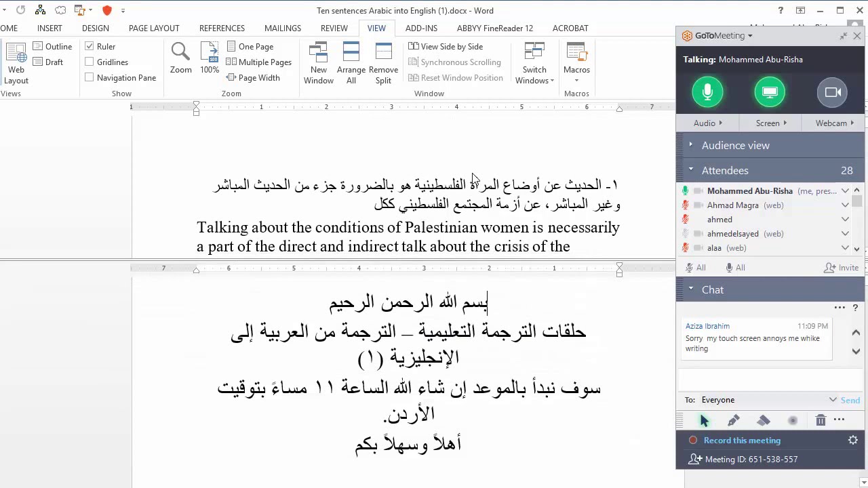Click the shield icon in quick access toolbar
The width and height of the screenshot is (868, 488).
tap(107, 10)
